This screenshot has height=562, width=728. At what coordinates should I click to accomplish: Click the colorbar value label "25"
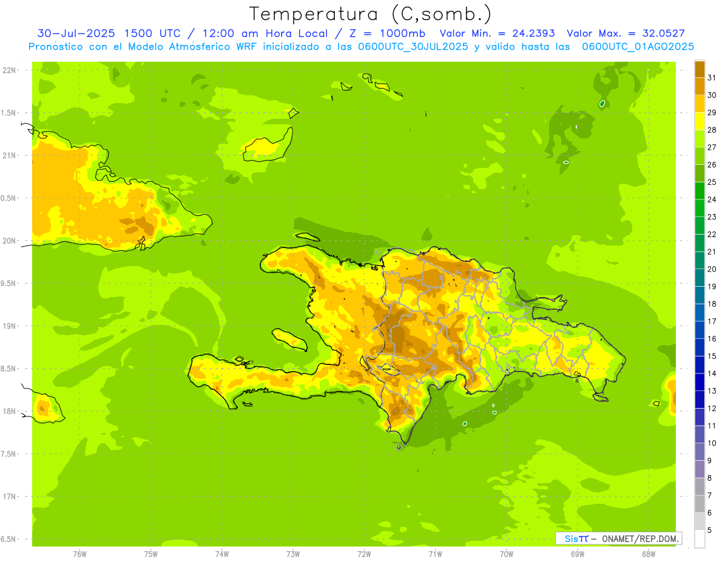712,182
